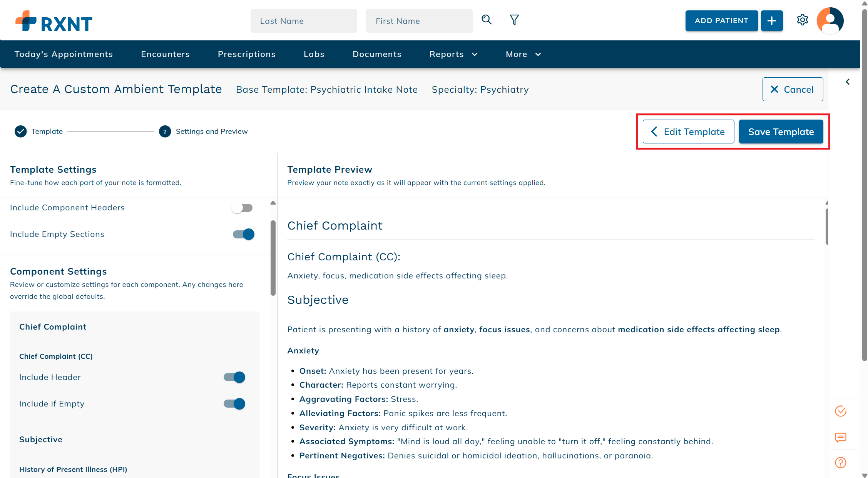Click the plus icon beside Add Patient

[x=771, y=21]
